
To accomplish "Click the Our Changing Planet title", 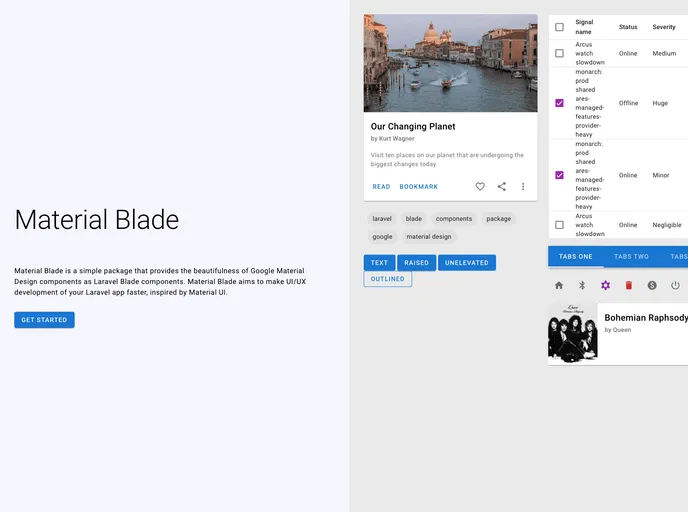I will (x=413, y=126).
